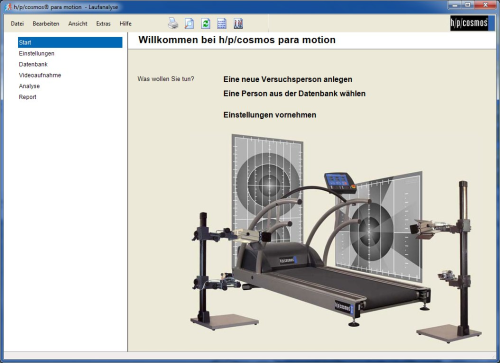Select Start in the sidebar
The image size is (500, 363).
tap(70, 42)
